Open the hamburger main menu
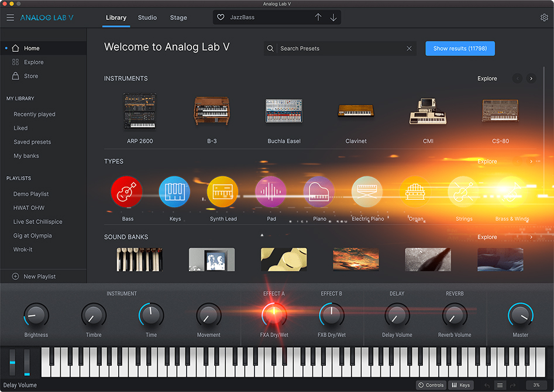Viewport: 554px width, 392px height. 10,18
